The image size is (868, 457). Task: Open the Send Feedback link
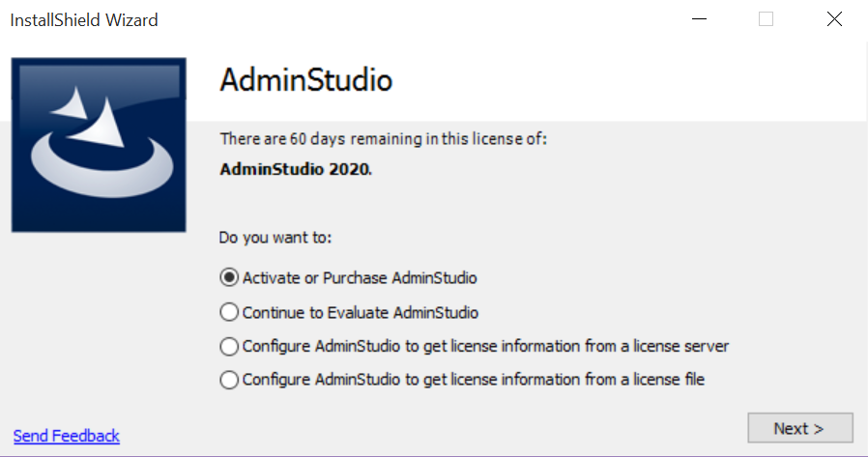tap(67, 436)
